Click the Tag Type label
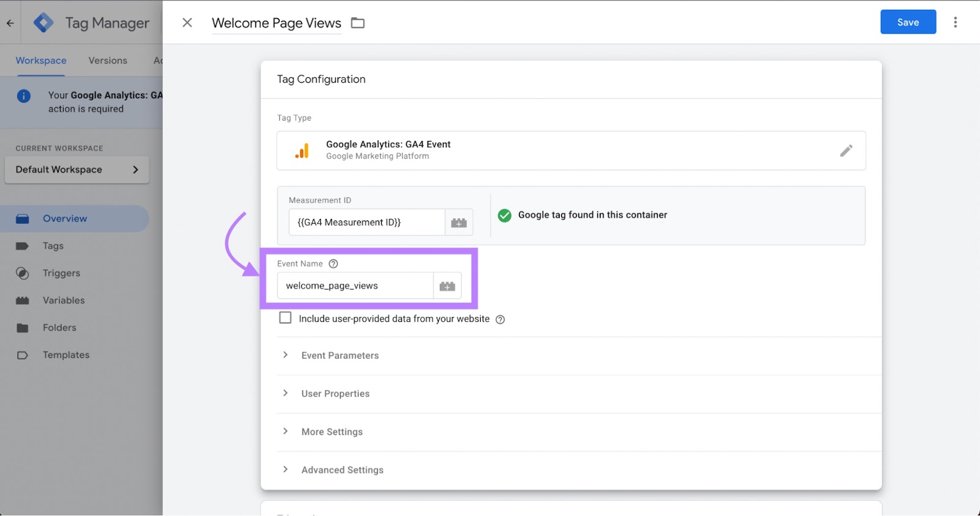This screenshot has height=516, width=980. 294,118
